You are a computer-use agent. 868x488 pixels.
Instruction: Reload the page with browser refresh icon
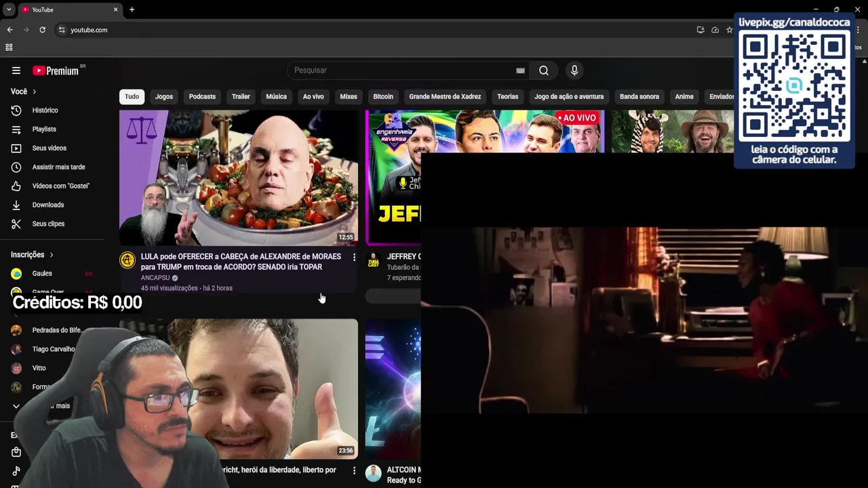coord(42,30)
